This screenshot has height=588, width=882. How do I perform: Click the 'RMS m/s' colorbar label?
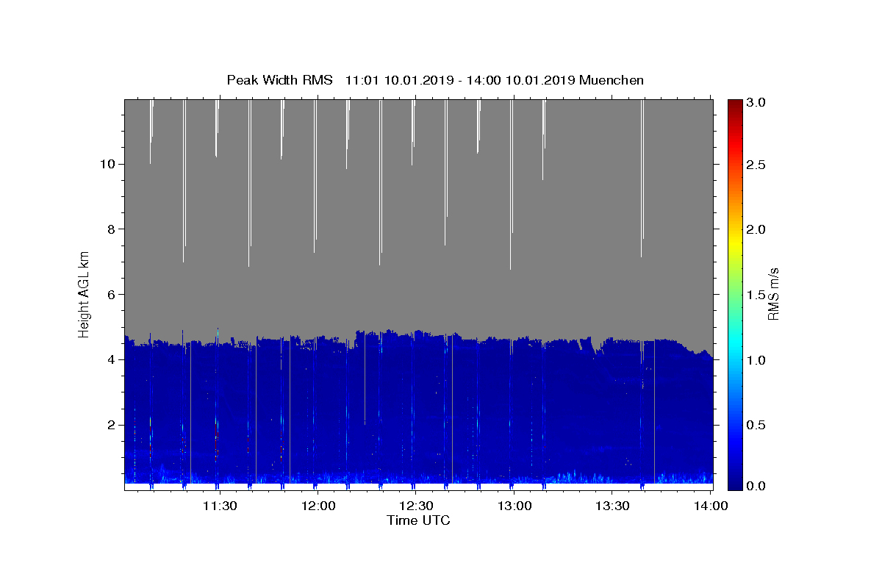pos(772,293)
